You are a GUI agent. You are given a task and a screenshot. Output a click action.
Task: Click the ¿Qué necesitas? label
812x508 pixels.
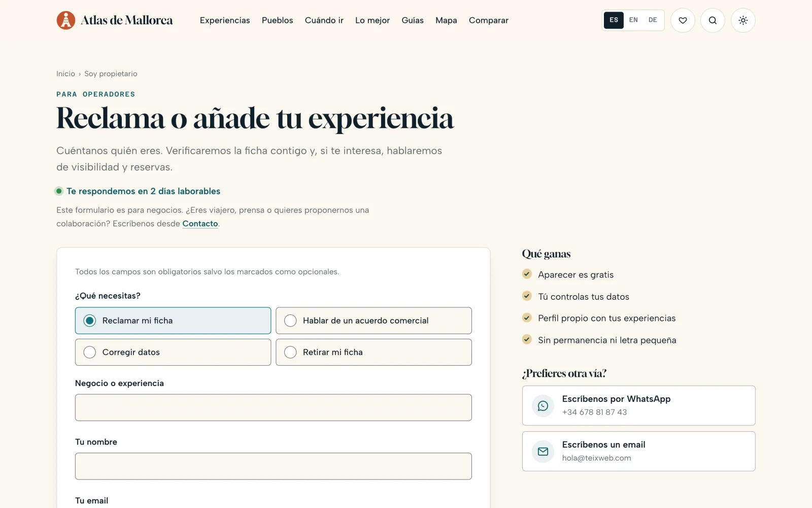108,296
